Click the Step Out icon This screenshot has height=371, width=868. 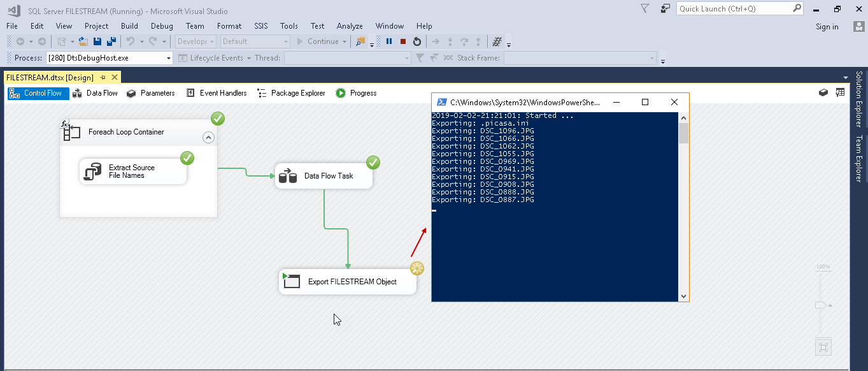click(x=478, y=41)
